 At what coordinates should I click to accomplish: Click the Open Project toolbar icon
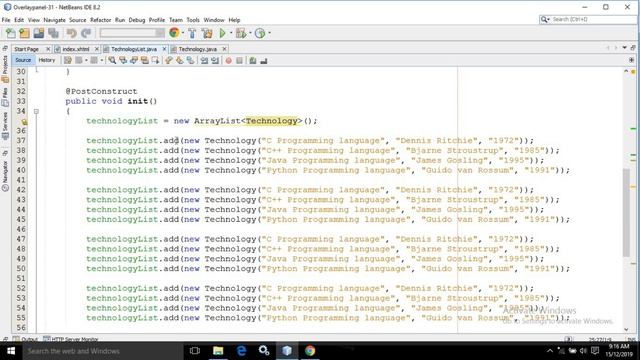tap(39, 33)
